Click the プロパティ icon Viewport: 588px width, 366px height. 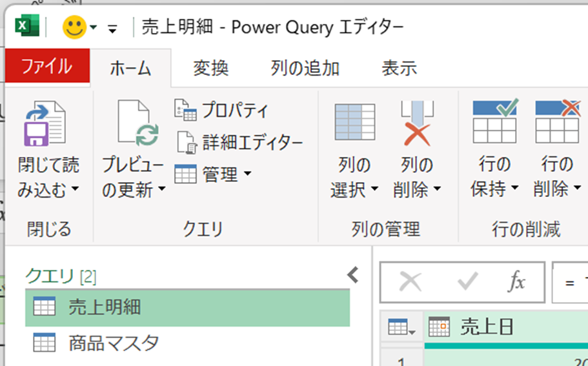coord(186,110)
